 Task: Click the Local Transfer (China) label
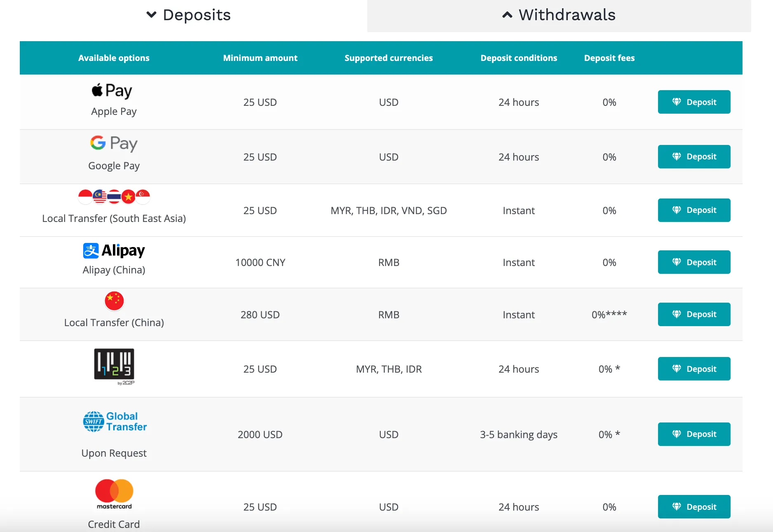tap(114, 322)
